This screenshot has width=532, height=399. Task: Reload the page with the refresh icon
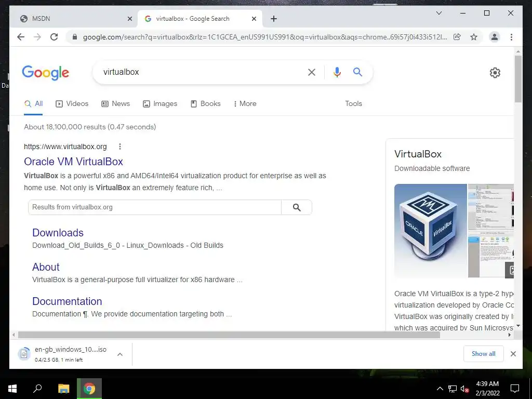(54, 37)
